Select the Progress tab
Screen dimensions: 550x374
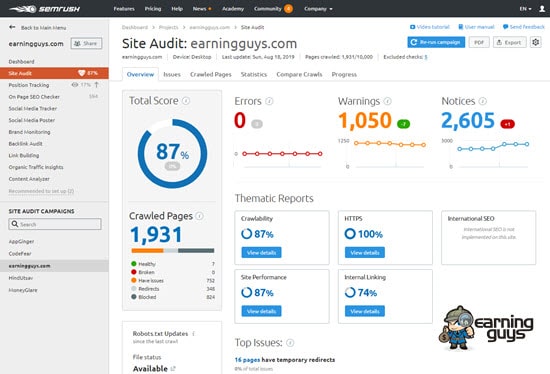point(344,74)
